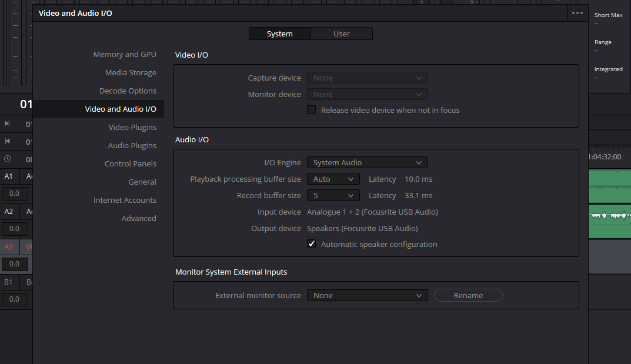The height and width of the screenshot is (364, 631).
Task: Open Record buffer size dropdown
Action: [x=333, y=195]
